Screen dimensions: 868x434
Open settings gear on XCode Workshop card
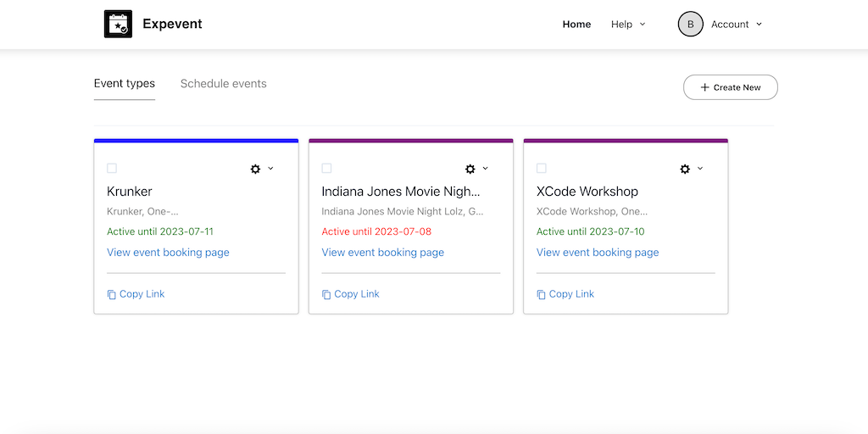point(685,169)
